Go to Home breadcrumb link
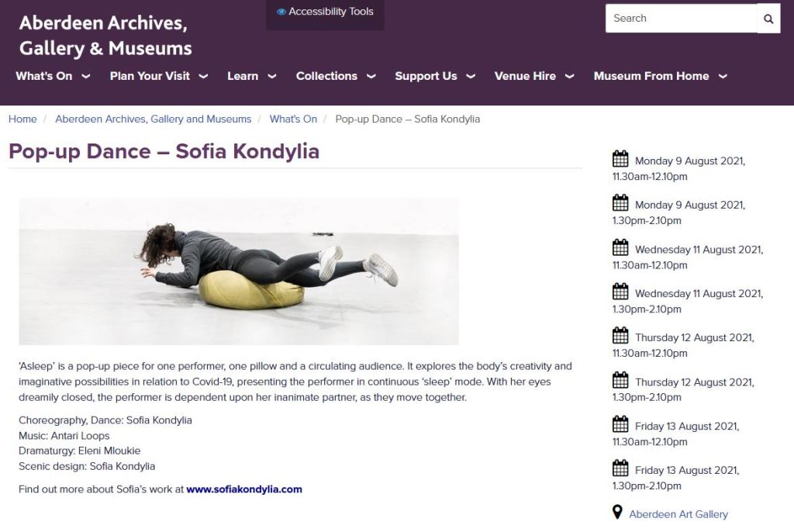 pos(22,119)
